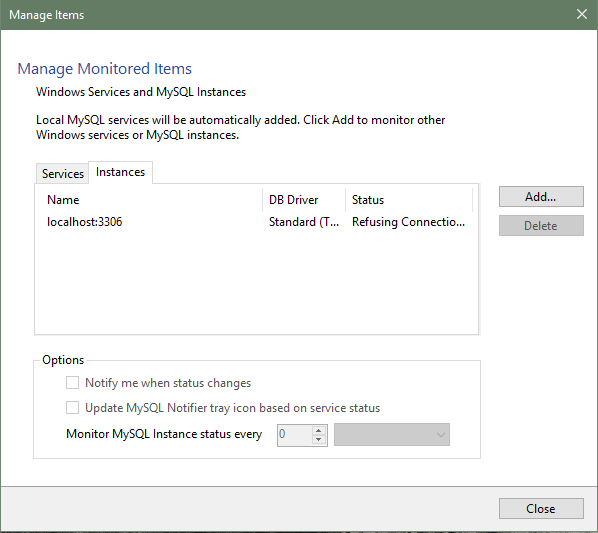Click the Add... button
Screen dimensions: 598x533
point(541,197)
